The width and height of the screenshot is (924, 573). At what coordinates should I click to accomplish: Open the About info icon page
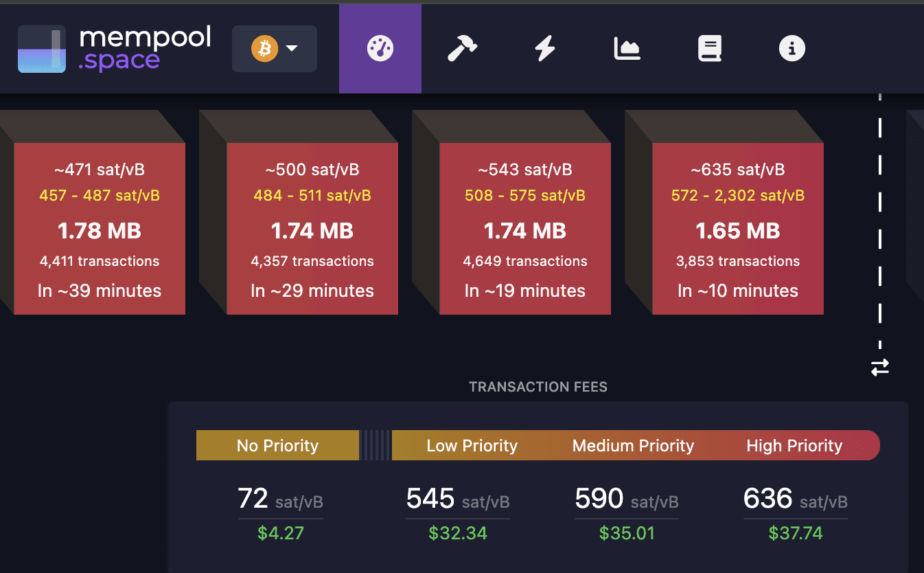792,49
